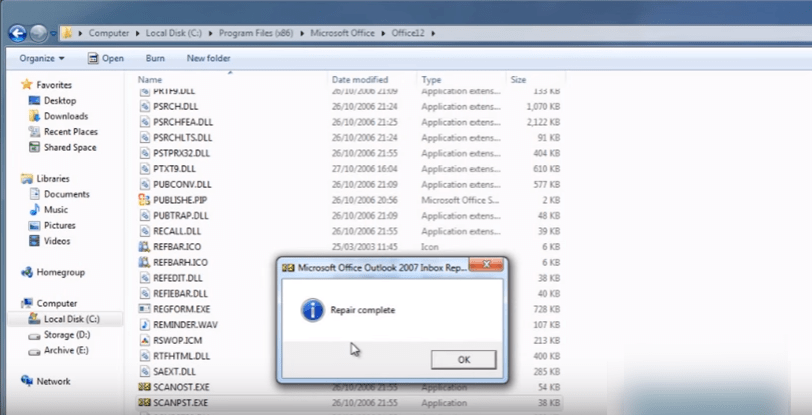Click the Inbox Repair dialog title icon
This screenshot has width=812, height=415.
[288, 268]
